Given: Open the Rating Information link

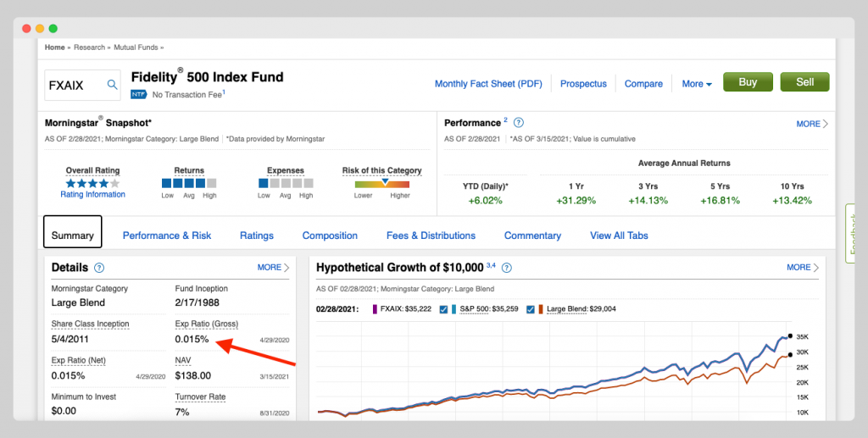Looking at the screenshot, I should tap(92, 195).
